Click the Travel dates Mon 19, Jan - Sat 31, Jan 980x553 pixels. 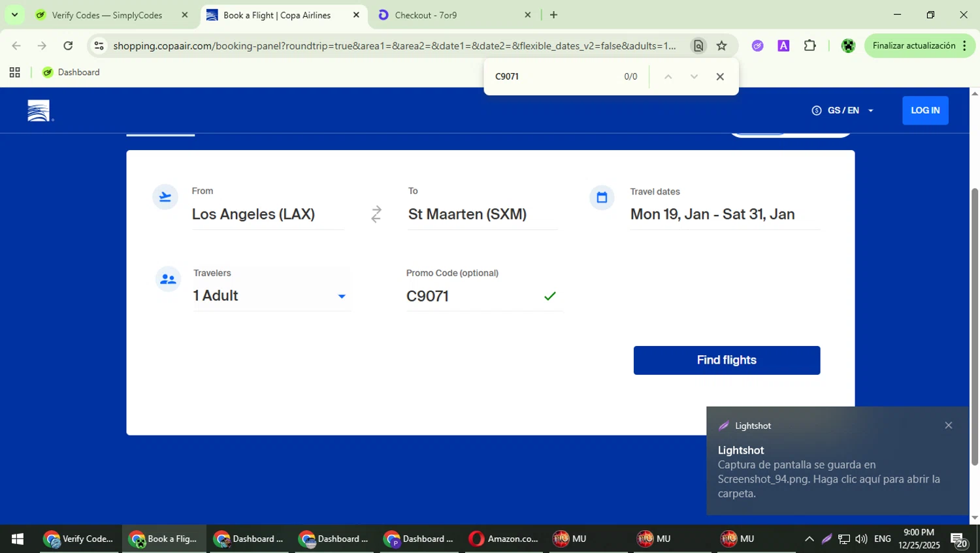[x=725, y=214]
